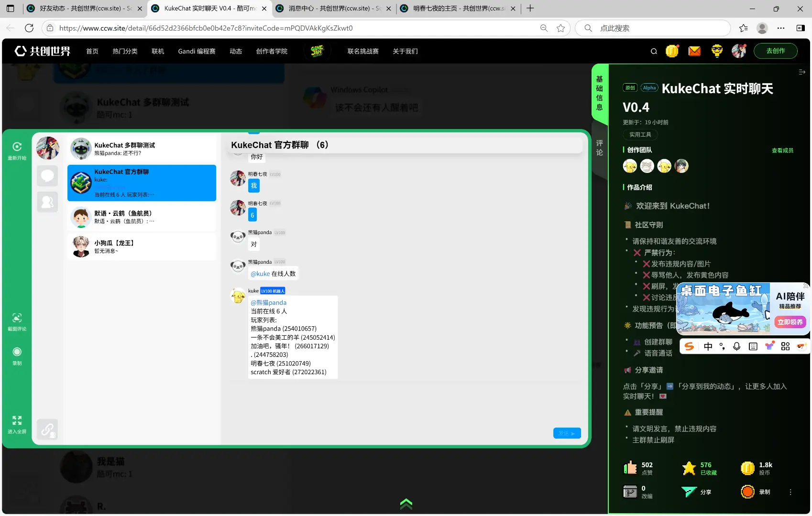
Task: Open the three-dot more options menu
Action: pos(790,492)
